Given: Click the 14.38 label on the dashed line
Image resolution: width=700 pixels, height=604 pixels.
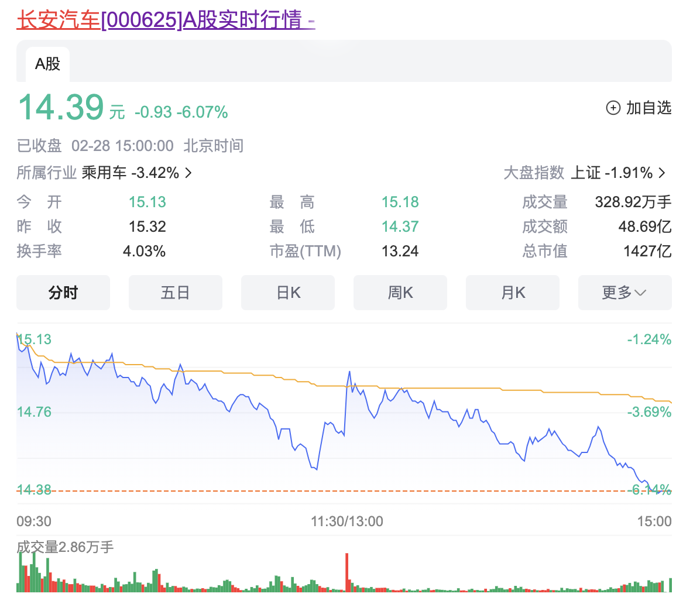Looking at the screenshot, I should click(34, 490).
